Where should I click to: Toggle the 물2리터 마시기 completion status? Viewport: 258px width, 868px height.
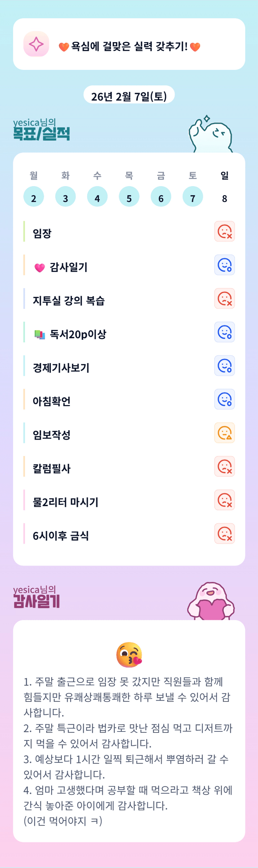pos(224,500)
